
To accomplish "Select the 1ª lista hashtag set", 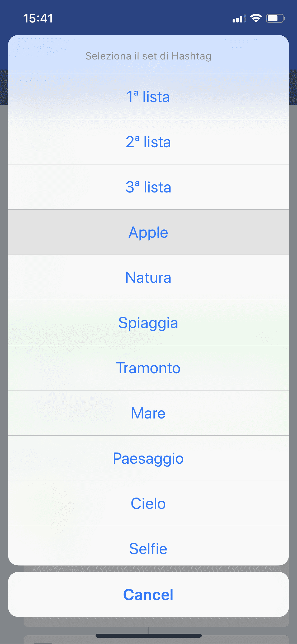I will tap(148, 97).
